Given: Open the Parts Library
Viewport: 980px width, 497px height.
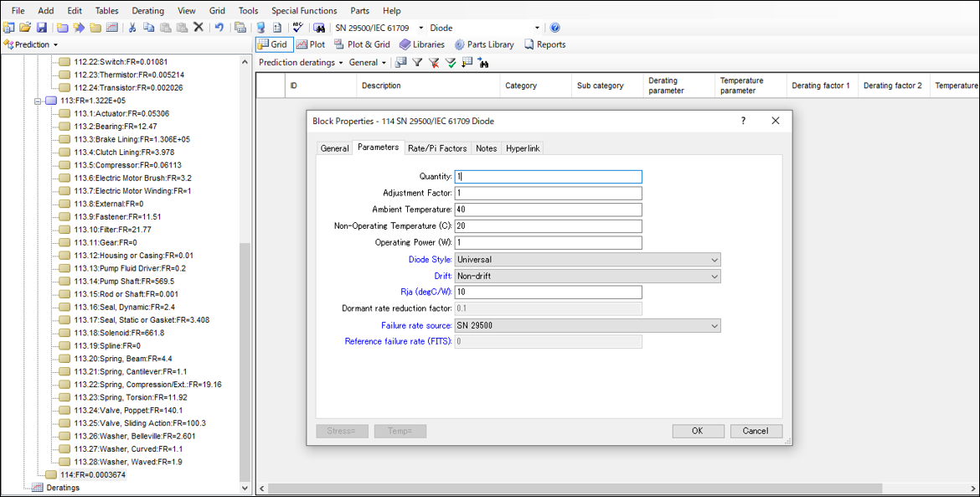Looking at the screenshot, I should [484, 44].
